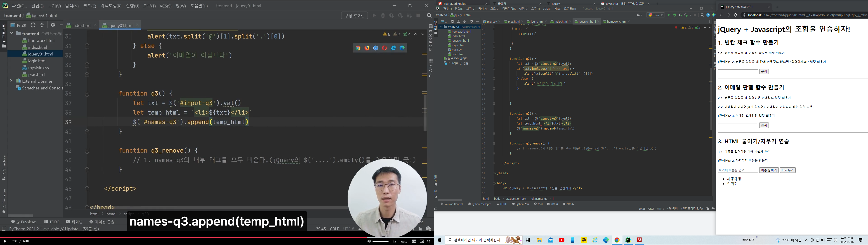This screenshot has width=868, height=245.
Task: Click 다지우기 button on webpage
Action: tap(788, 171)
